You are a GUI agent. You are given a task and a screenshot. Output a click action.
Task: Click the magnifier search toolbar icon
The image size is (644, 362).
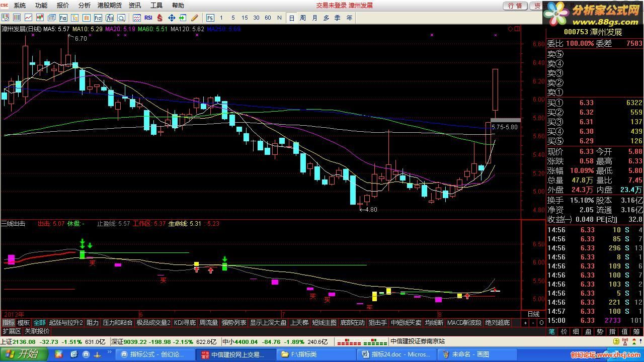121,18
